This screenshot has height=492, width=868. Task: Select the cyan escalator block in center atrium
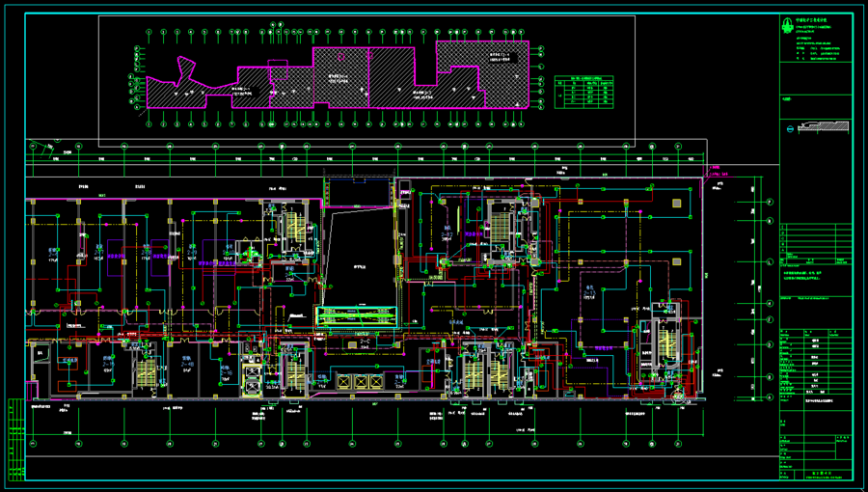[x=357, y=316]
